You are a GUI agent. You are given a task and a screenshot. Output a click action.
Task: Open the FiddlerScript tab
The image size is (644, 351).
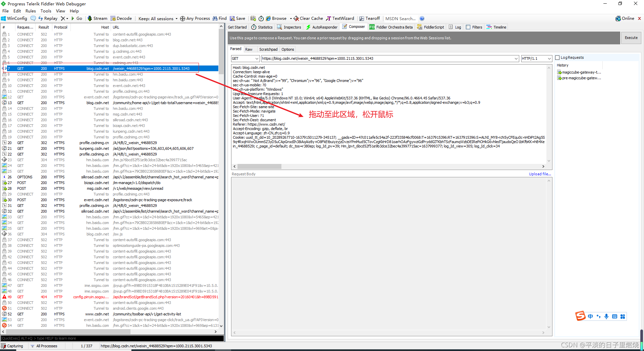pos(431,27)
